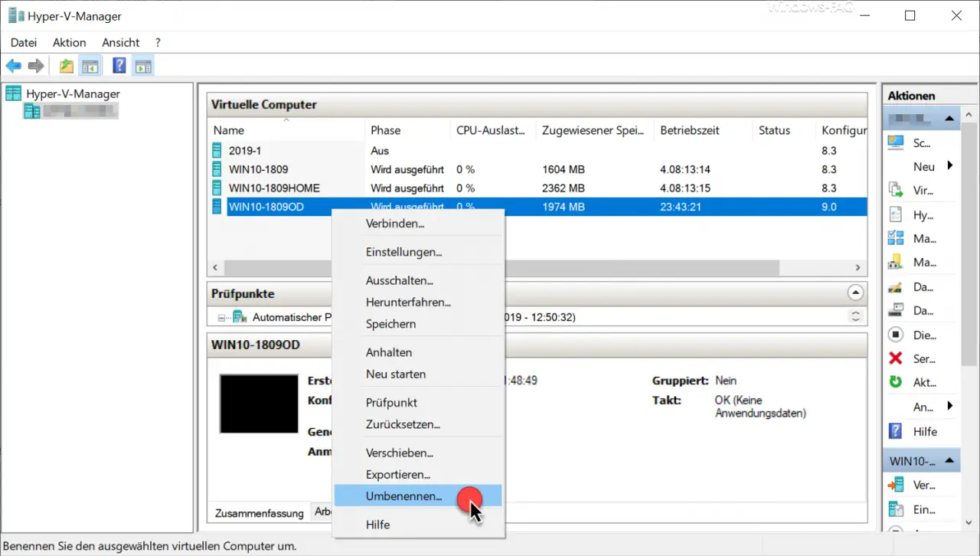The image size is (980, 556).
Task: Sort by the Zugewiesener Spei... column header
Action: point(595,130)
